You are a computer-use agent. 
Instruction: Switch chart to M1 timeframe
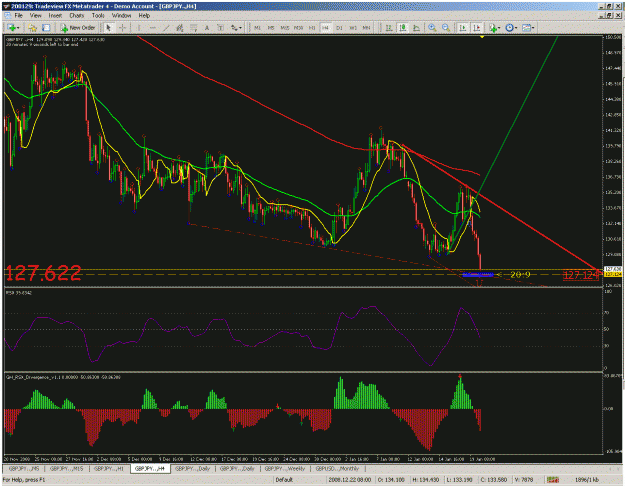click(x=257, y=28)
